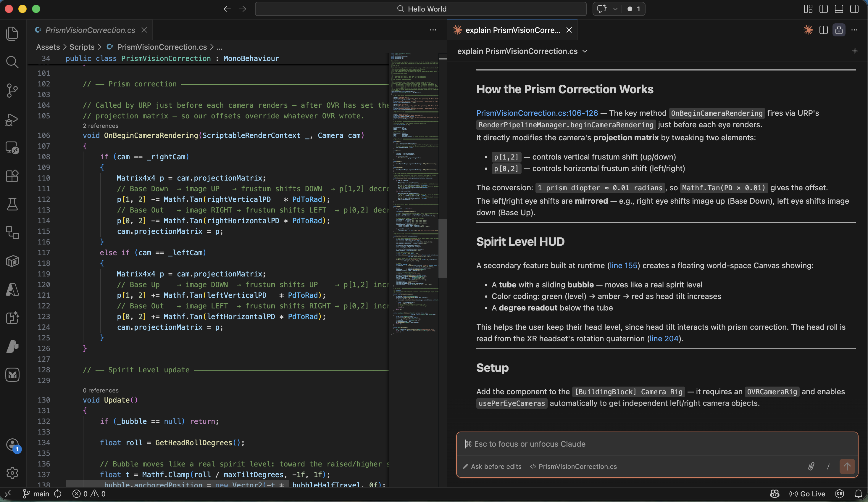Open the Testing flask icon
This screenshot has width=868, height=502.
tap(12, 204)
